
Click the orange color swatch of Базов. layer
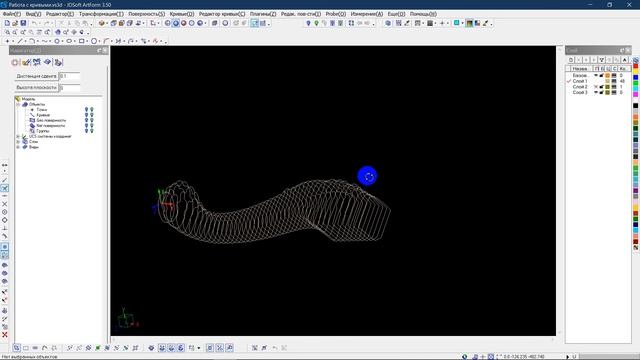coord(607,76)
